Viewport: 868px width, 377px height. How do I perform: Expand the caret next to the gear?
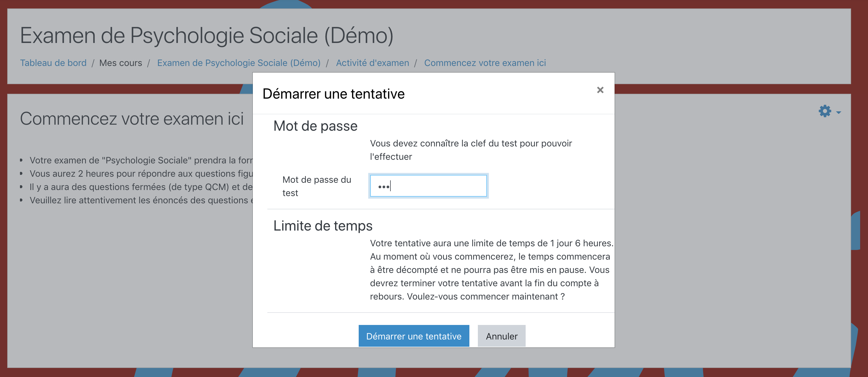point(839,112)
